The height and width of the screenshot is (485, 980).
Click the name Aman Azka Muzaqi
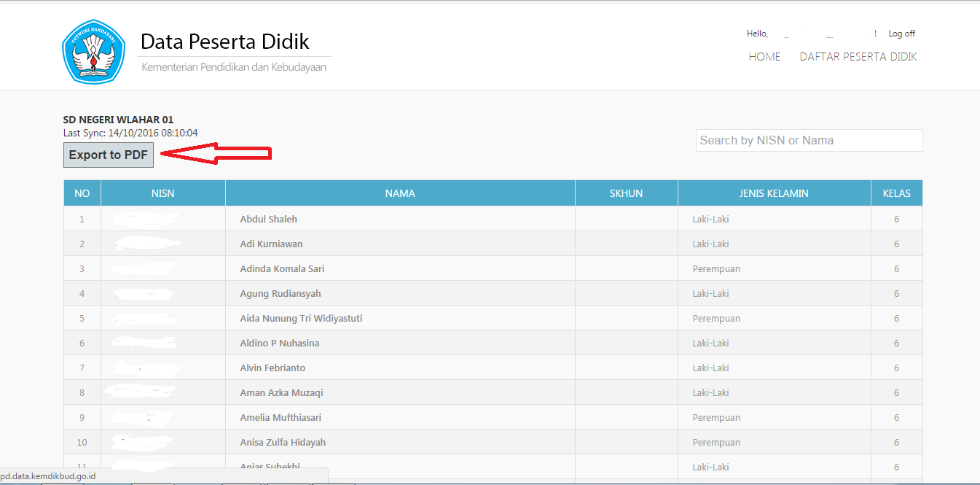coord(281,392)
